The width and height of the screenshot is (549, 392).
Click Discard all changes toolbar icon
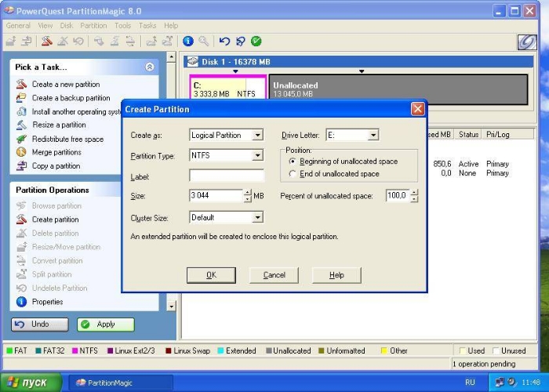coord(241,41)
